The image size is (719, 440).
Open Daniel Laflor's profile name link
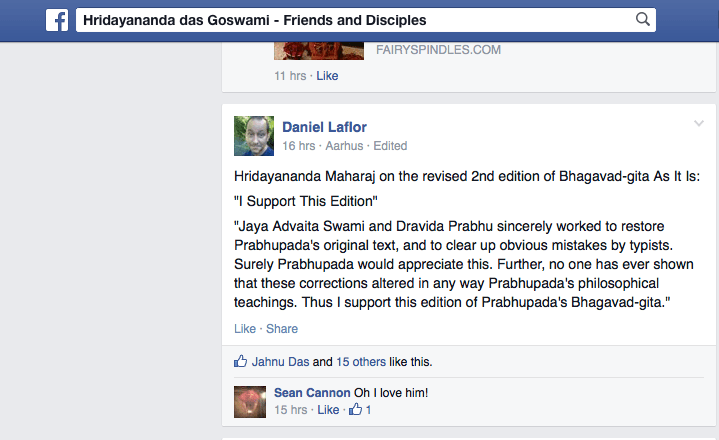click(x=322, y=127)
